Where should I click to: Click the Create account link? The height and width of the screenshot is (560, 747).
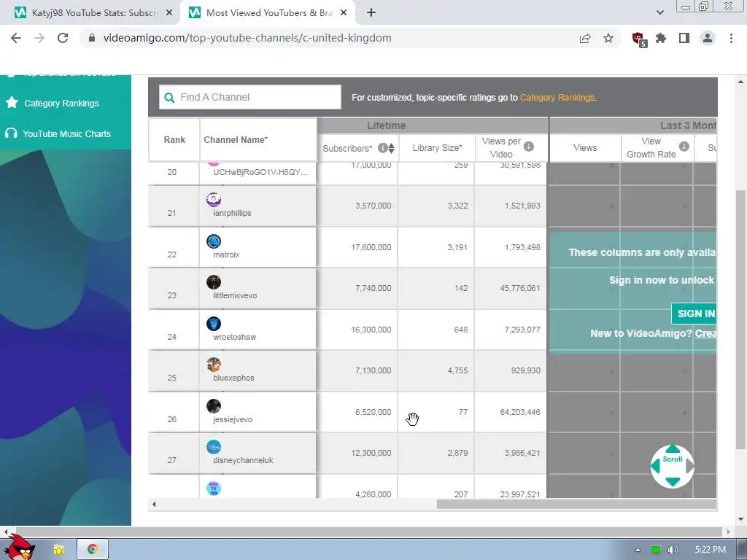coord(705,333)
